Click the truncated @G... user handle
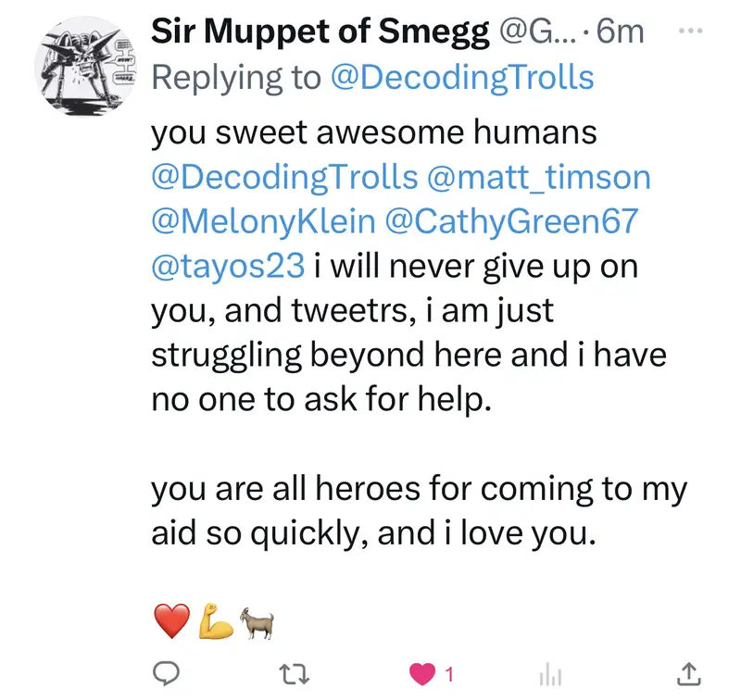 (539, 32)
